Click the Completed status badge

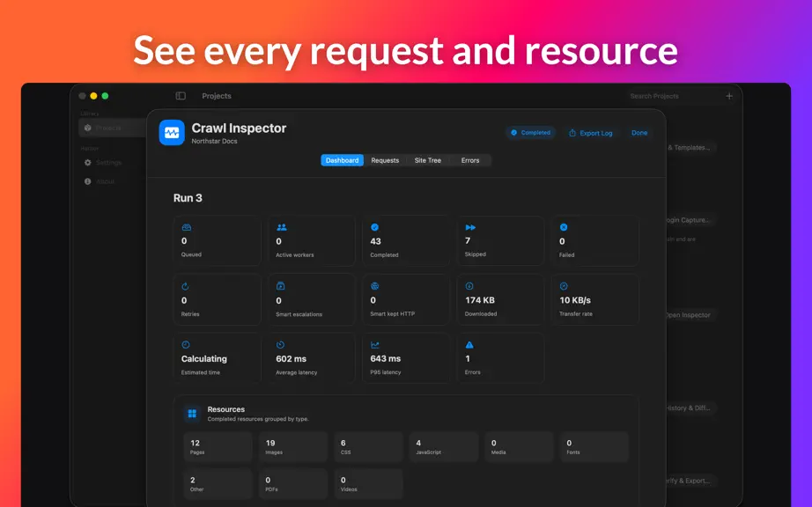pos(531,133)
